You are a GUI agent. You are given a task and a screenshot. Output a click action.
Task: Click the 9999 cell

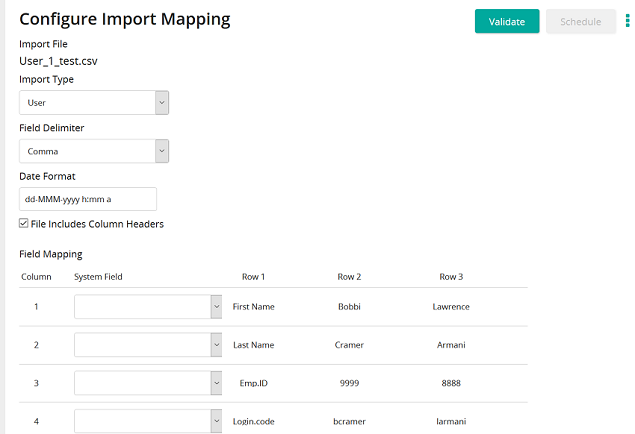[349, 383]
